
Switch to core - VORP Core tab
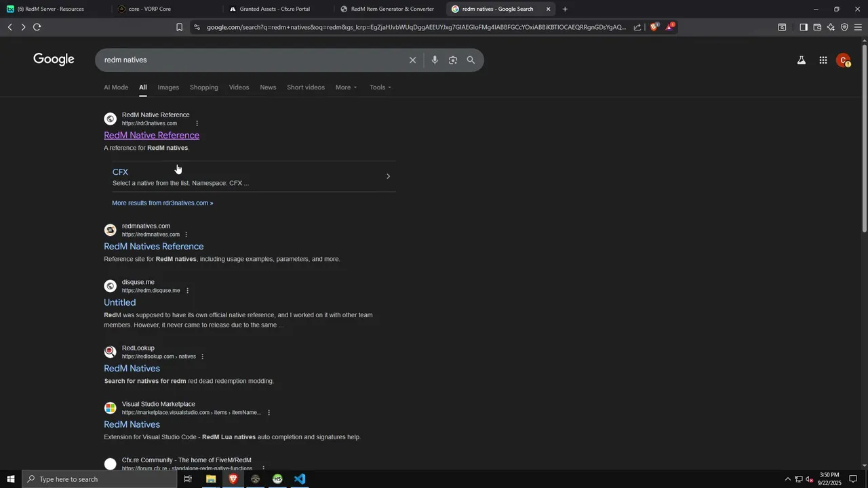pyautogui.click(x=166, y=9)
